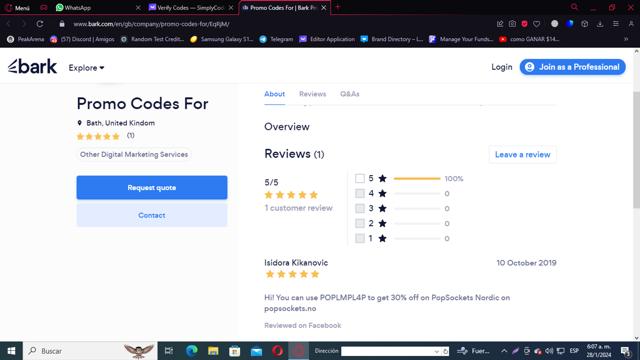Tick the 1 star filter checkbox
The height and width of the screenshot is (360, 640).
point(360,238)
